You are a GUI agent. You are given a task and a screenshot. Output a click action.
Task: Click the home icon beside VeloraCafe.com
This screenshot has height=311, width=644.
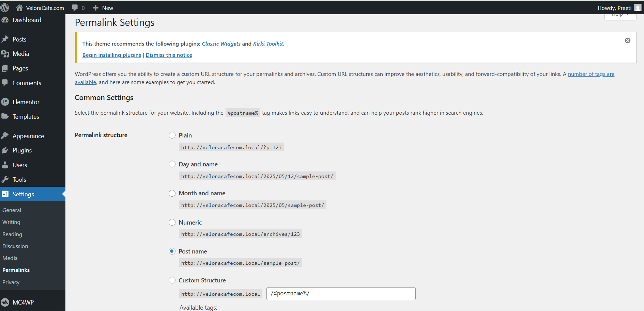[19, 7]
